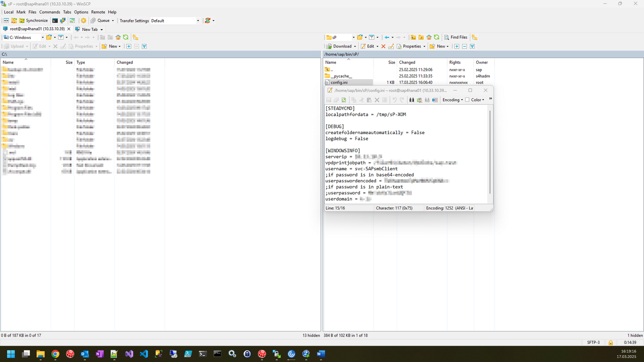
Task: Open Word from the taskbar
Action: pos(321,354)
